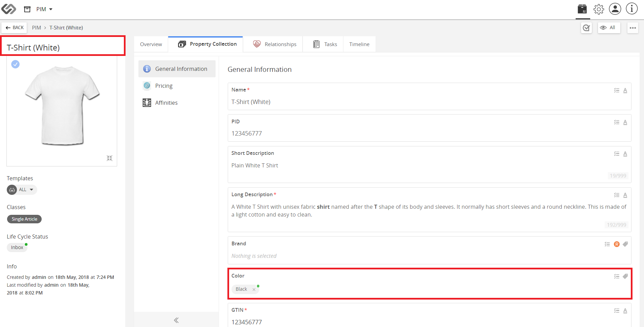This screenshot has width=644, height=327.
Task: Collapse the side panel with double chevron
Action: coord(176,320)
